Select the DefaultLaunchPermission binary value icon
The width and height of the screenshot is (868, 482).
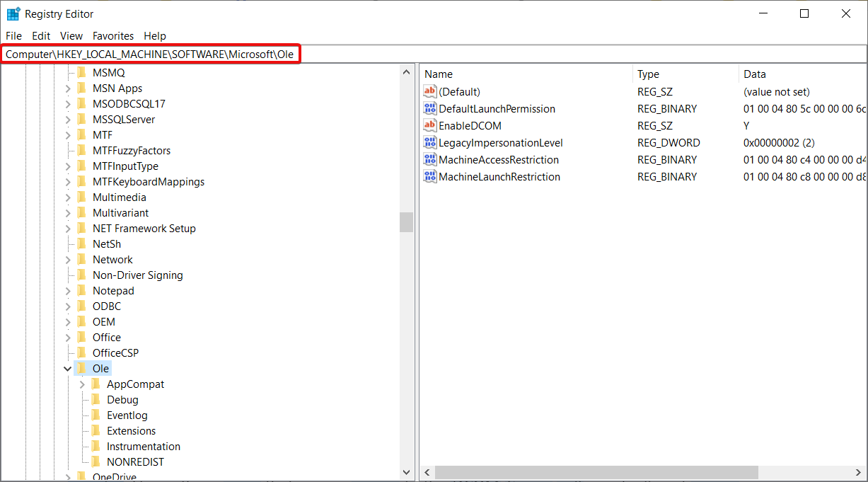pos(429,108)
